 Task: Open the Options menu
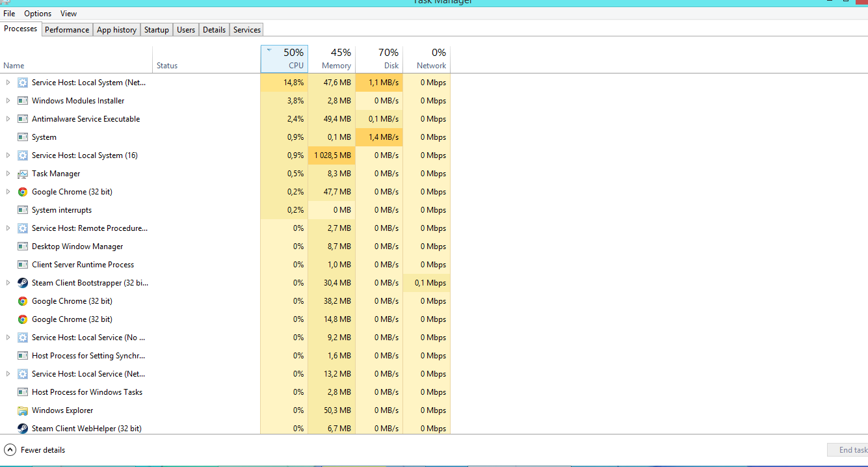point(38,14)
